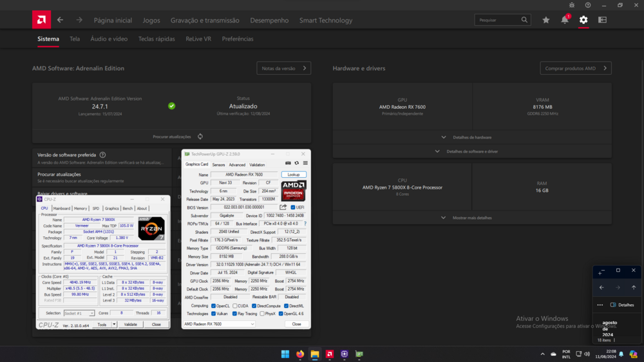
Task: Click the refresh icon beside Procurar atualizações
Action: coord(200,137)
